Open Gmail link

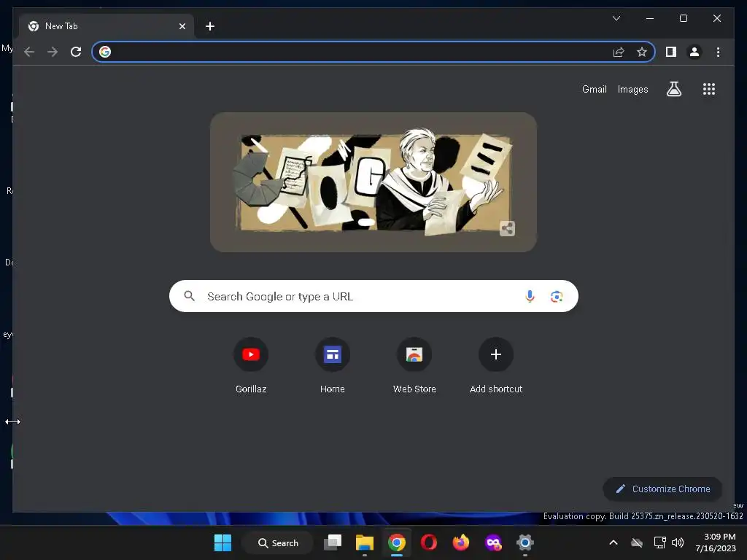[x=594, y=89]
